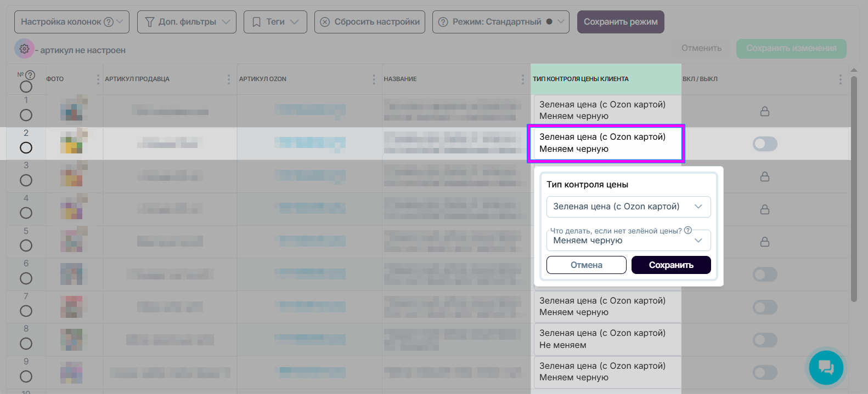The width and height of the screenshot is (868, 394).
Task: Toggle the on/off switch in row 6
Action: click(765, 275)
